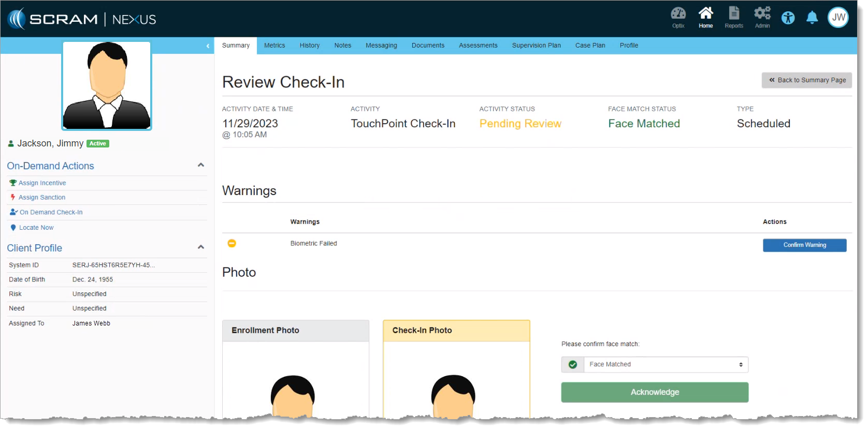The image size is (868, 430).
Task: Choose Locate Now action
Action: coord(36,228)
